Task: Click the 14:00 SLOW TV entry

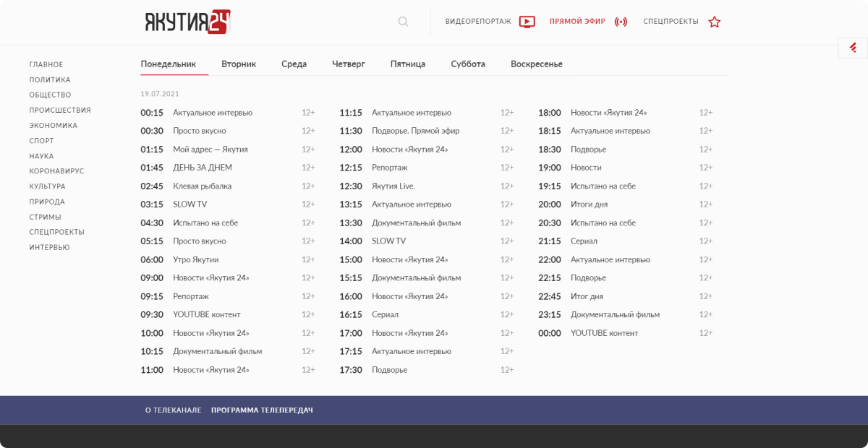Action: 427,241
